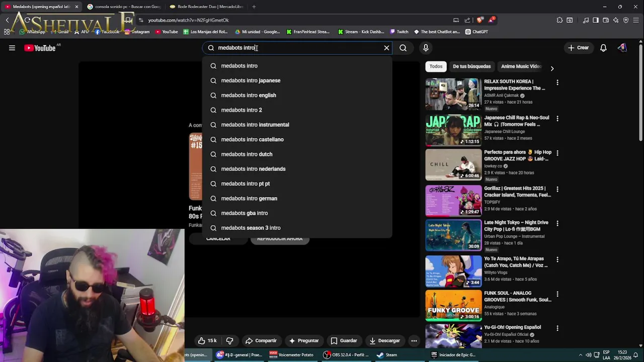Viewport: 644px width, 362px height.
Task: Open more video actions ellipsis button
Action: [414, 340]
